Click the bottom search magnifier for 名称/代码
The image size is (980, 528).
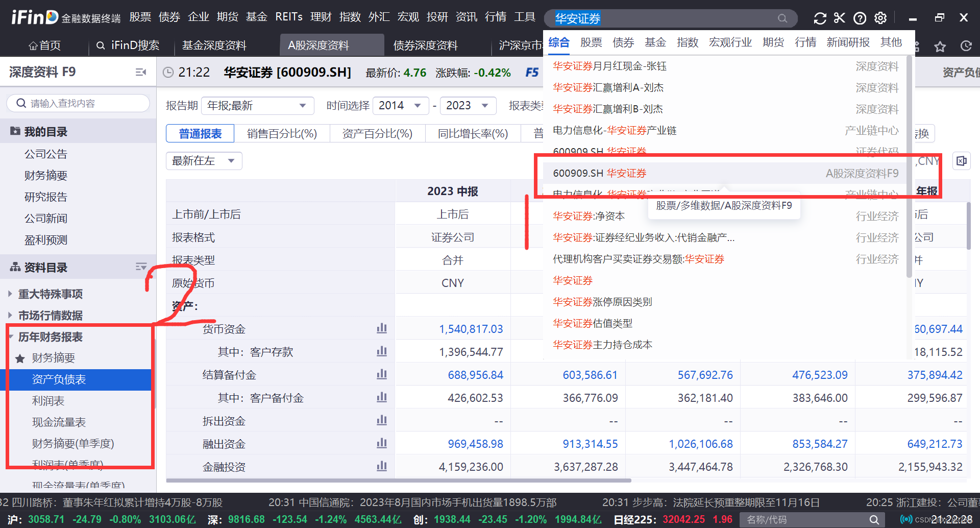point(874,520)
